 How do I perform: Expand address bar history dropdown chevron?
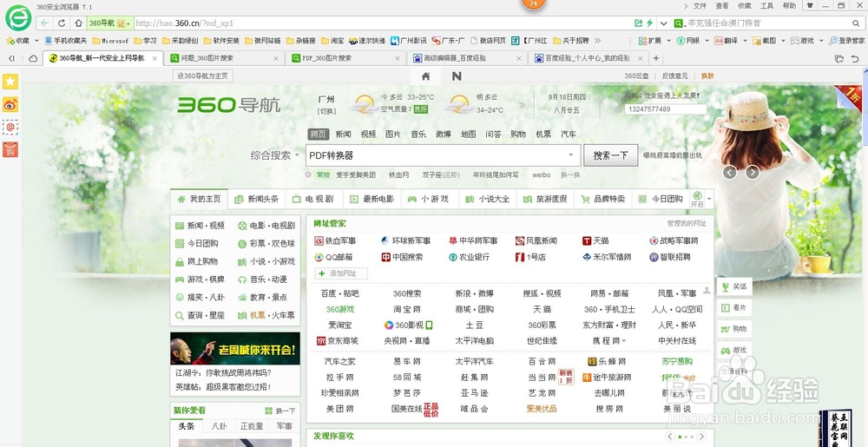coord(664,23)
